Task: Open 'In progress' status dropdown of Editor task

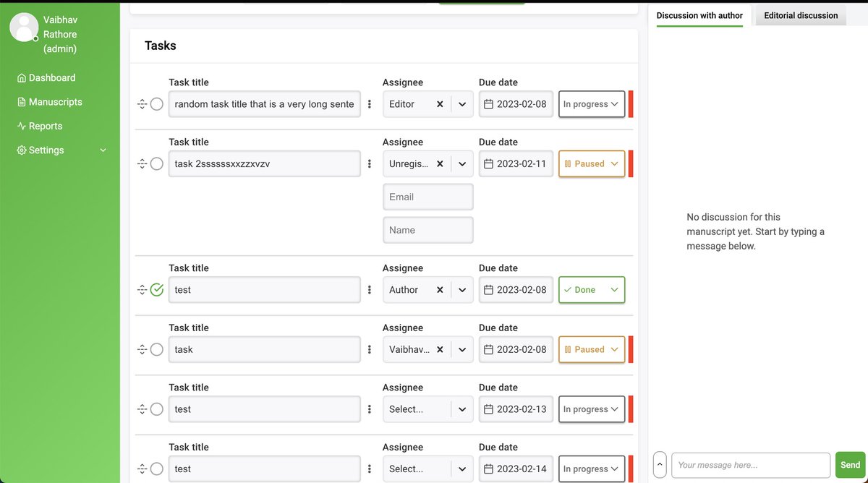Action: pos(592,104)
